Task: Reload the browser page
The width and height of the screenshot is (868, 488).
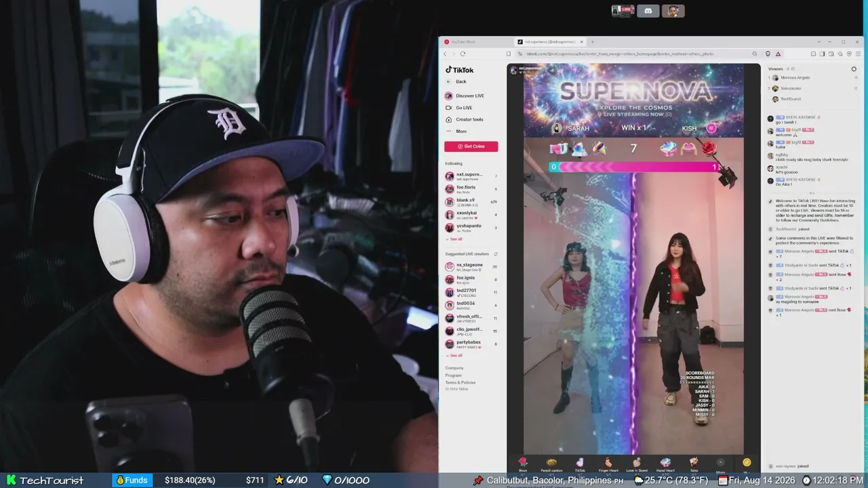Action: [x=462, y=54]
